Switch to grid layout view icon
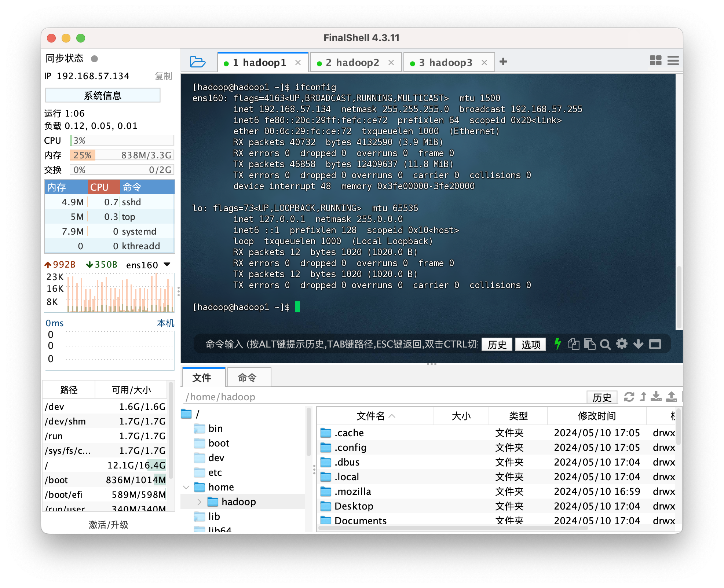The width and height of the screenshot is (724, 588). 655,60
